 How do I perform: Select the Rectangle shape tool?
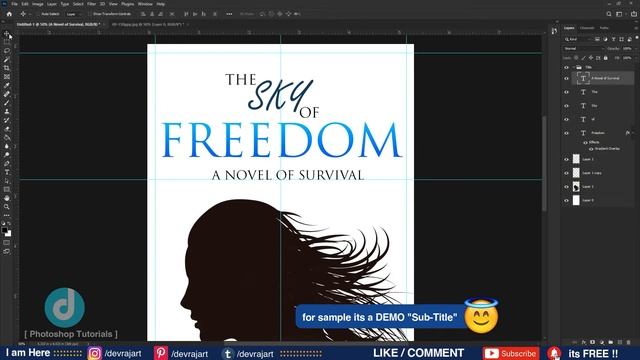[x=7, y=189]
